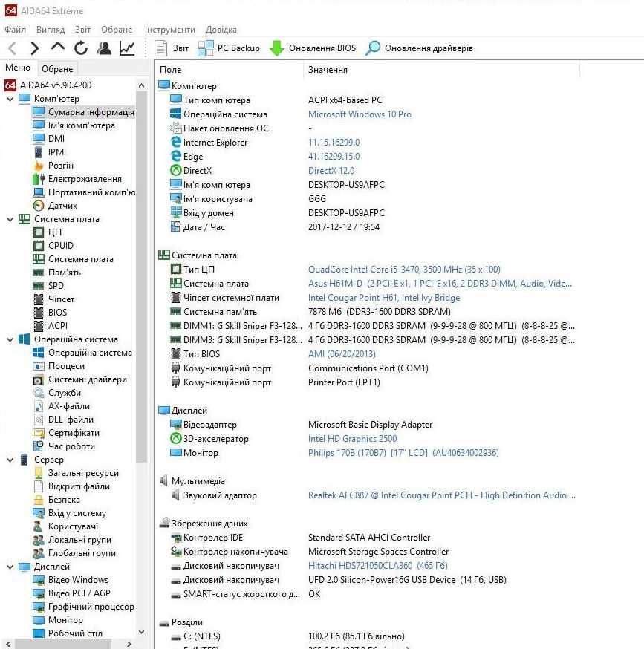Switch to the Меню tab in sidebar

[x=18, y=68]
